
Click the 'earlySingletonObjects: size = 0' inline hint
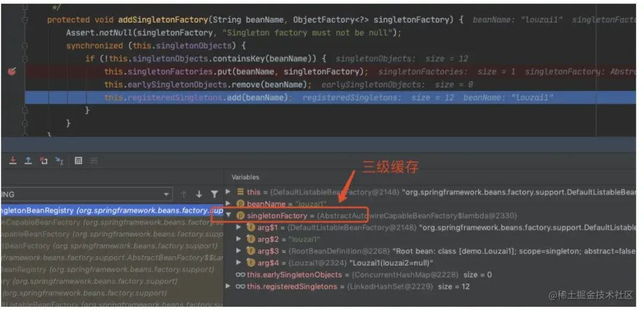(x=397, y=85)
